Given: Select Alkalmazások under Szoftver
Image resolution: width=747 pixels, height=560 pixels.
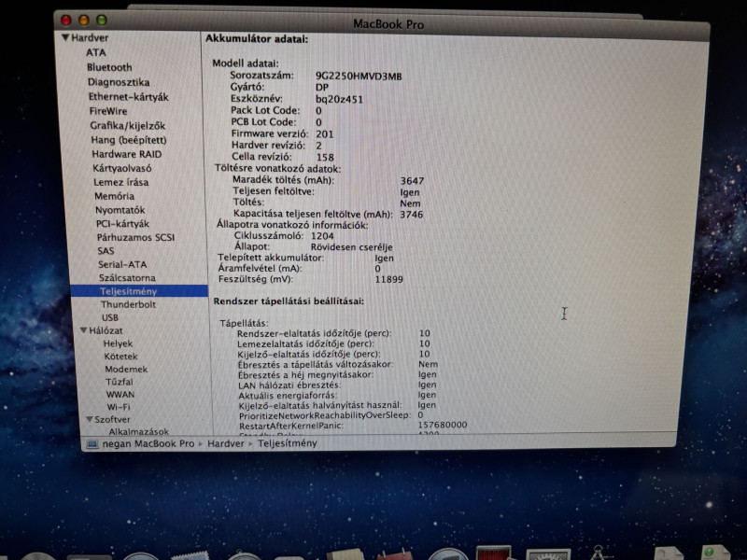Looking at the screenshot, I should click(x=138, y=431).
